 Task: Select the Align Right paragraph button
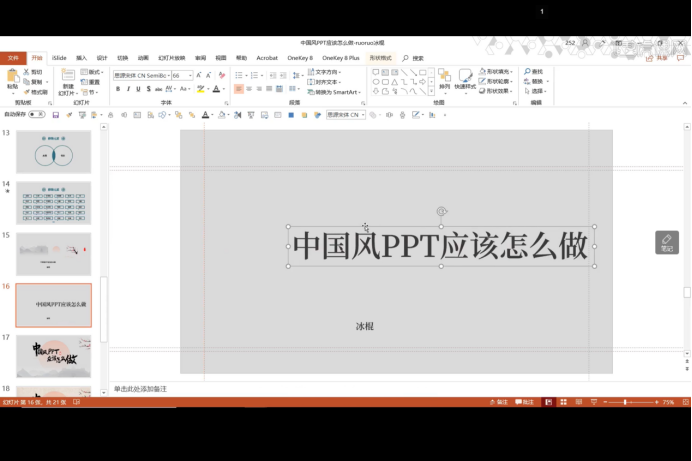click(x=259, y=89)
